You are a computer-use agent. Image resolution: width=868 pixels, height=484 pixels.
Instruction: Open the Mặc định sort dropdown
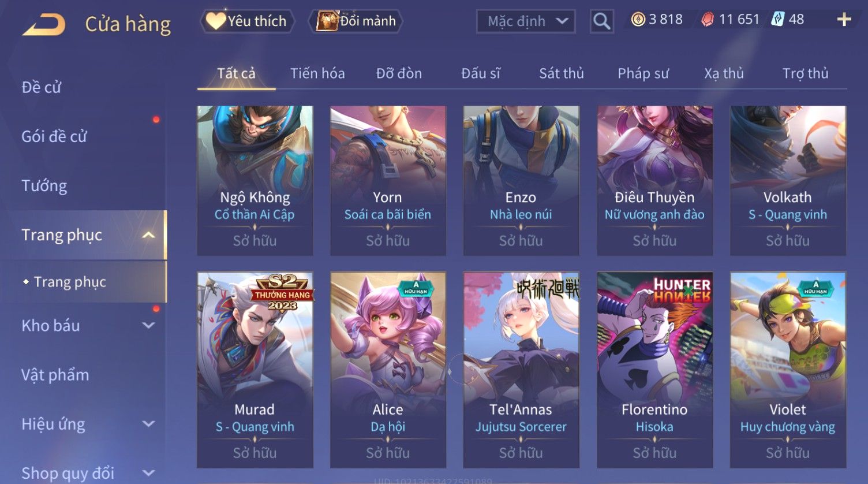click(526, 21)
